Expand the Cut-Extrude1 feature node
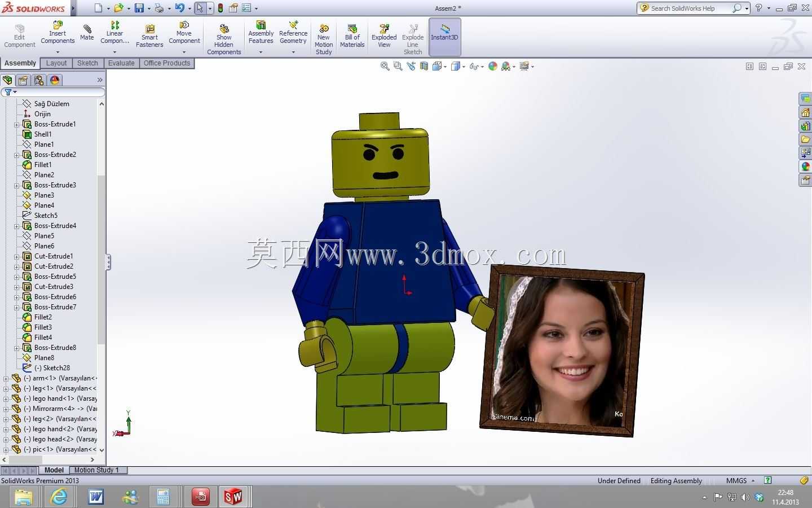 17,256
